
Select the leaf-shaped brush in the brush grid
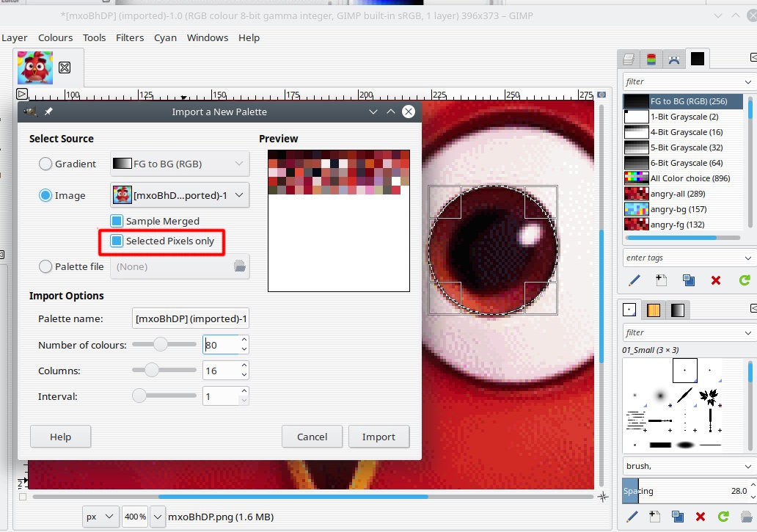click(710, 397)
